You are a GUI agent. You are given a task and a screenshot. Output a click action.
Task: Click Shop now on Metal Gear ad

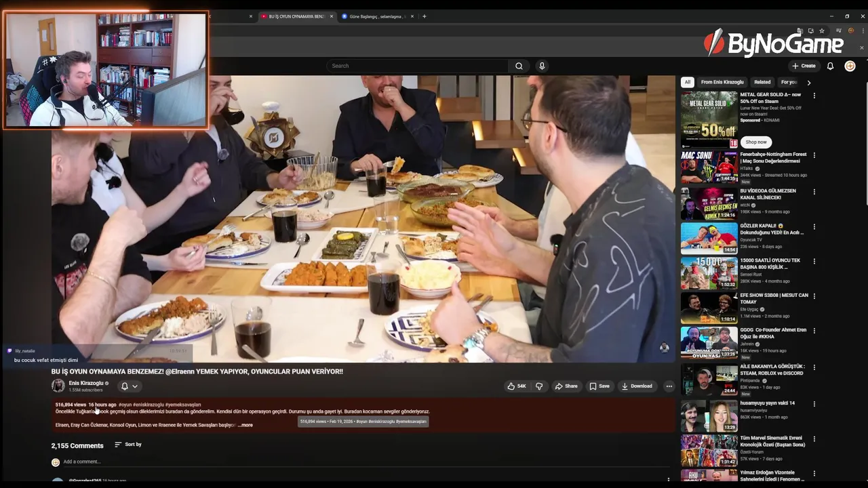point(756,142)
